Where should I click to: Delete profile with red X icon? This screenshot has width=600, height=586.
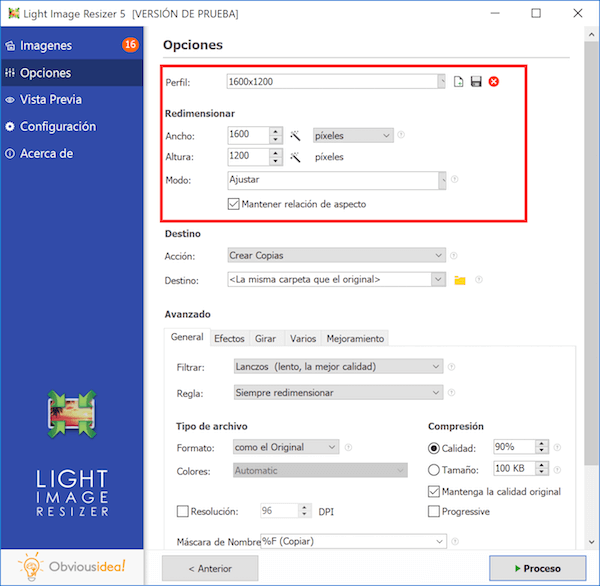click(494, 82)
